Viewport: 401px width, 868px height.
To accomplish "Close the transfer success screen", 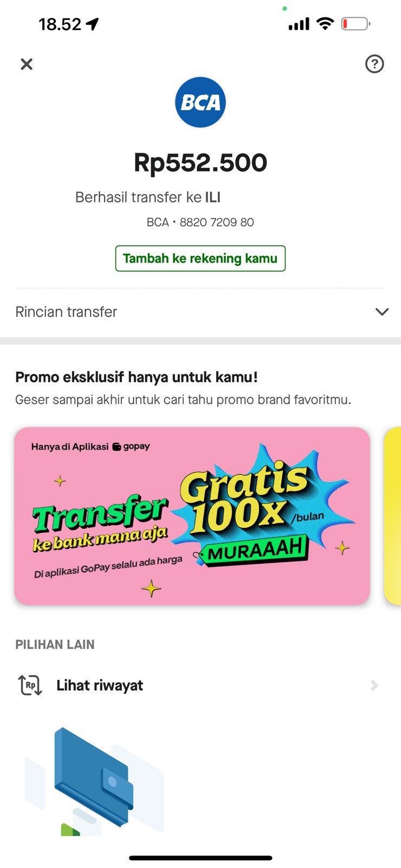I will click(x=27, y=64).
